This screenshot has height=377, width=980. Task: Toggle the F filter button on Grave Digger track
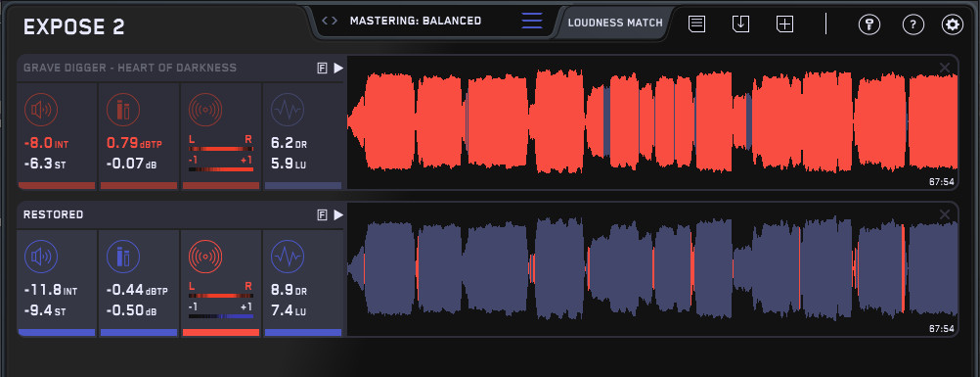click(323, 69)
